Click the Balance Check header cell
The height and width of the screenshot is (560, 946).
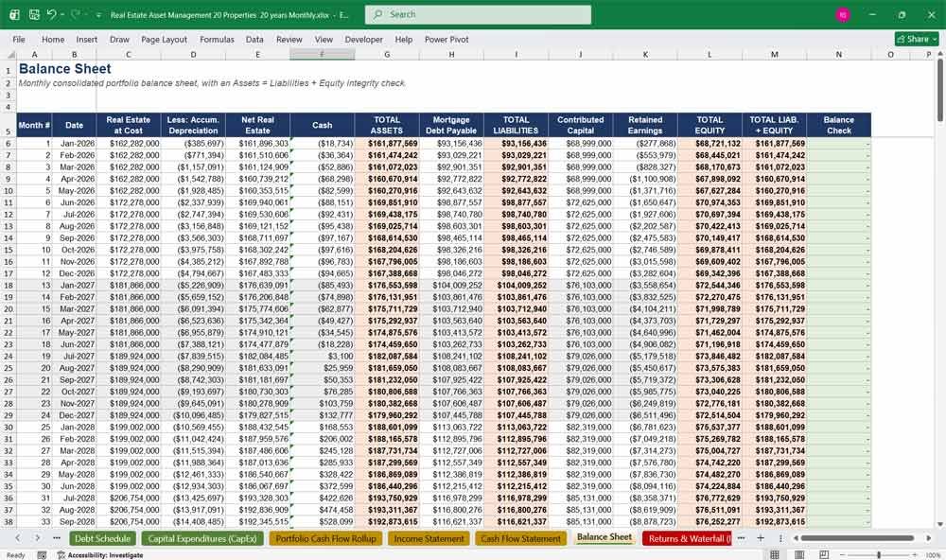838,125
